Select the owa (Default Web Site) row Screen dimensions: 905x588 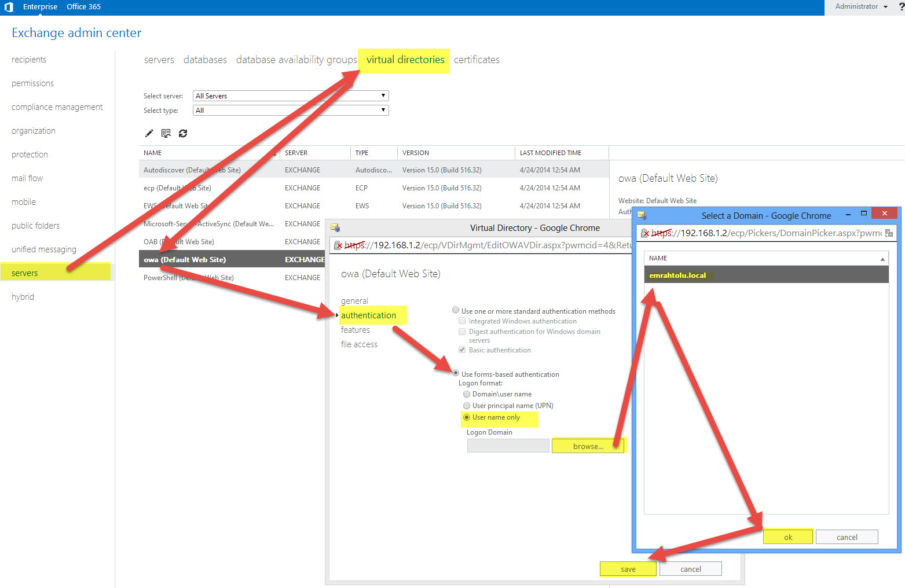pos(232,259)
